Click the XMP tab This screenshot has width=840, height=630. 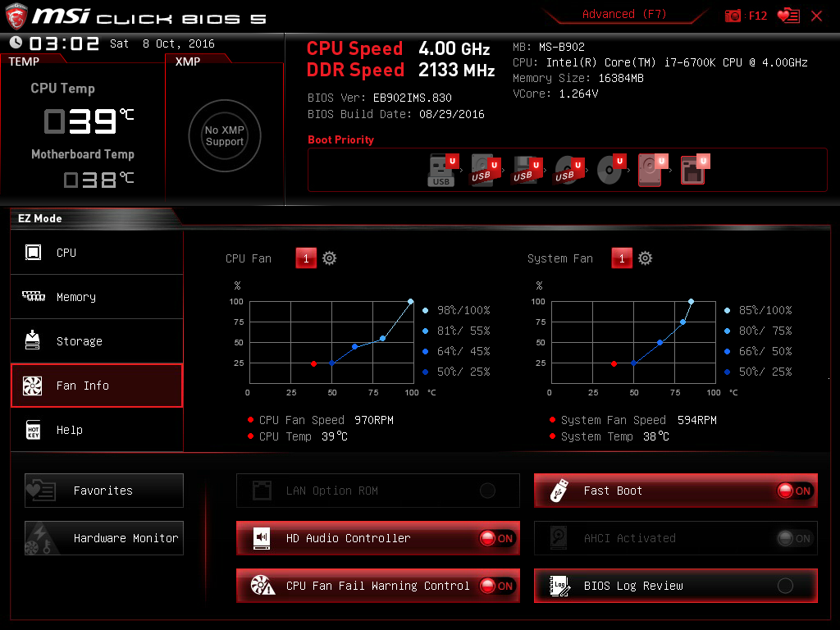pos(188,62)
